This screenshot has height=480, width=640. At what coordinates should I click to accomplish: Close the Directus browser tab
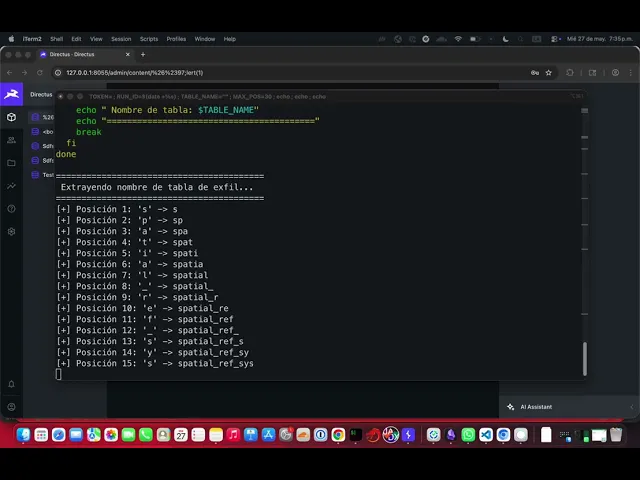pyautogui.click(x=128, y=54)
